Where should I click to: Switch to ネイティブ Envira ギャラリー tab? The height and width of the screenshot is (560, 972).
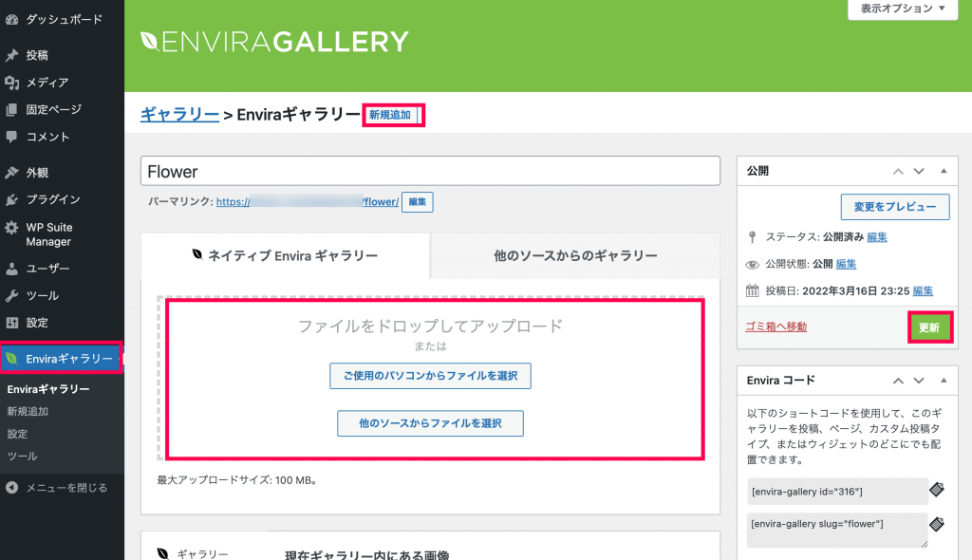point(285,255)
